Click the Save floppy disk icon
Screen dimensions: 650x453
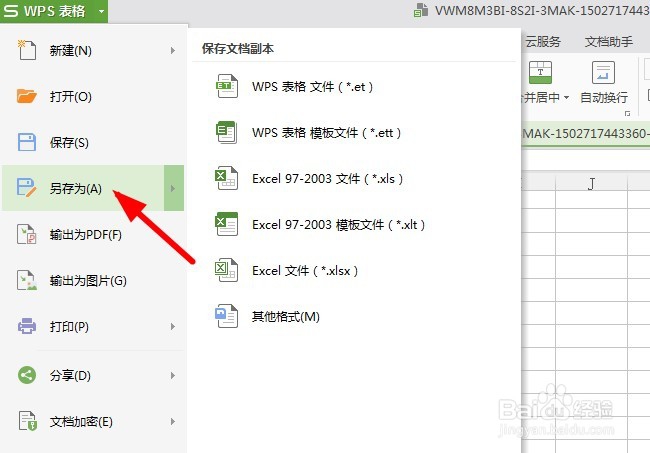click(27, 142)
